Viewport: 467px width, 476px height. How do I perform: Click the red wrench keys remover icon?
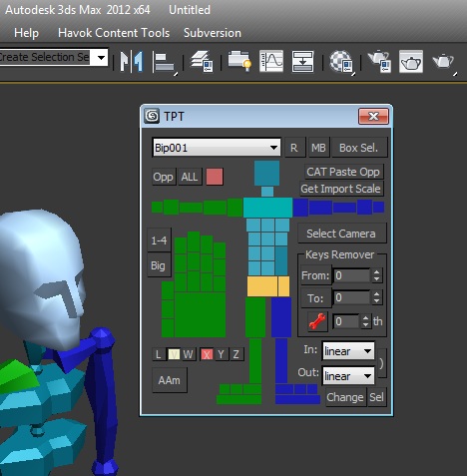click(x=317, y=321)
